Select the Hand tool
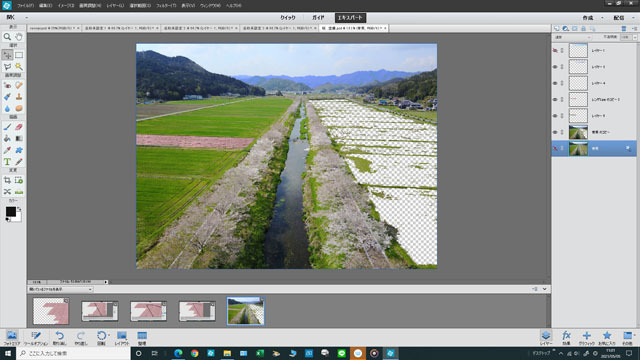The height and width of the screenshot is (360, 640). 19,37
